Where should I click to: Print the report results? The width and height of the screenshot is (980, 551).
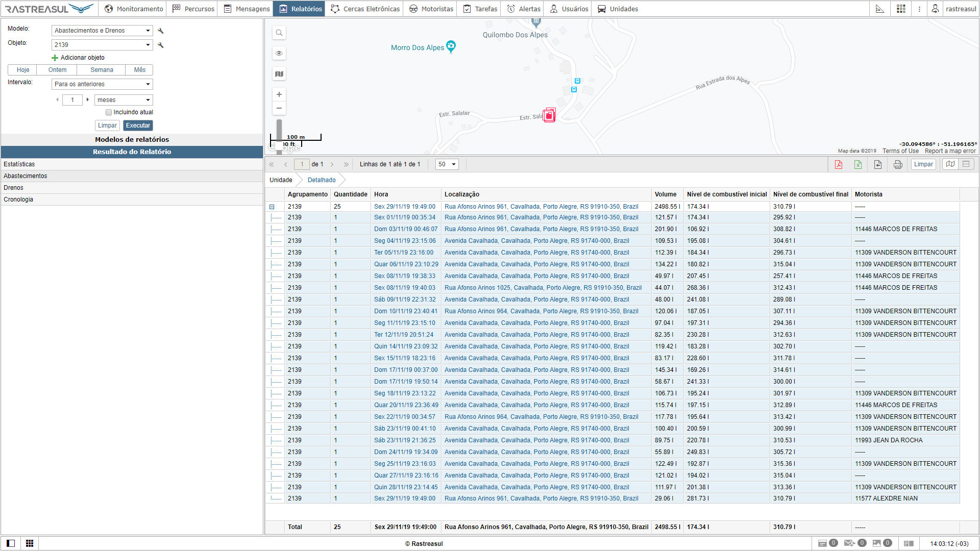click(898, 164)
